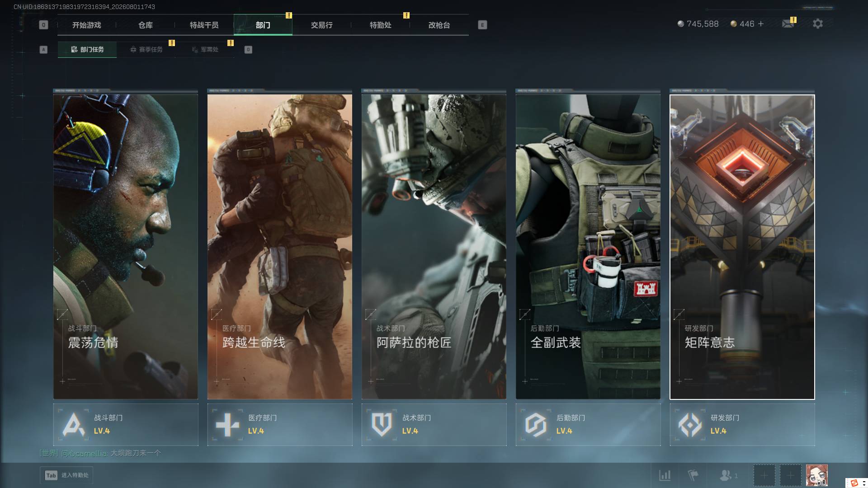Click the Tab 进入特勤处 button

click(x=66, y=475)
